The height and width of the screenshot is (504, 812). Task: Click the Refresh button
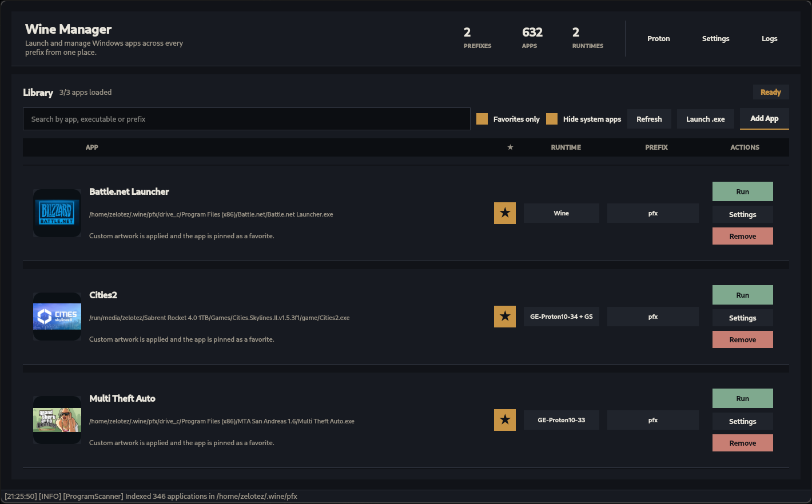click(x=649, y=119)
